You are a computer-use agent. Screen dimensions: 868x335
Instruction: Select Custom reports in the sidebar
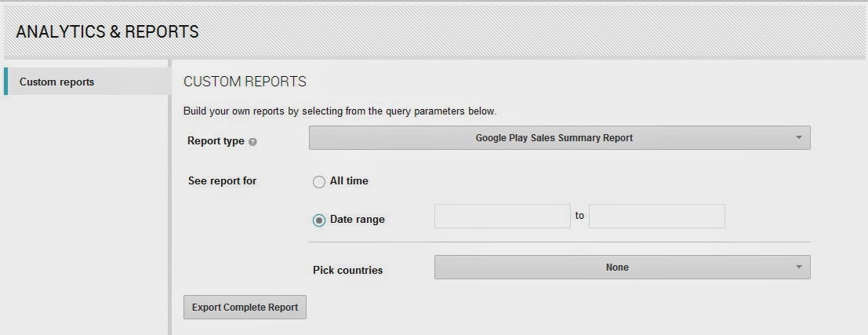[x=56, y=82]
